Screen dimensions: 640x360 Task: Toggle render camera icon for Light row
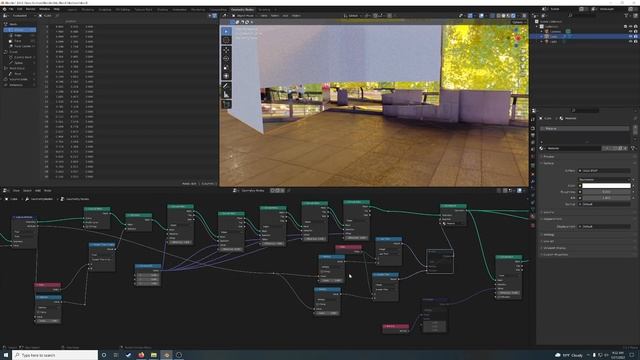click(x=636, y=41)
